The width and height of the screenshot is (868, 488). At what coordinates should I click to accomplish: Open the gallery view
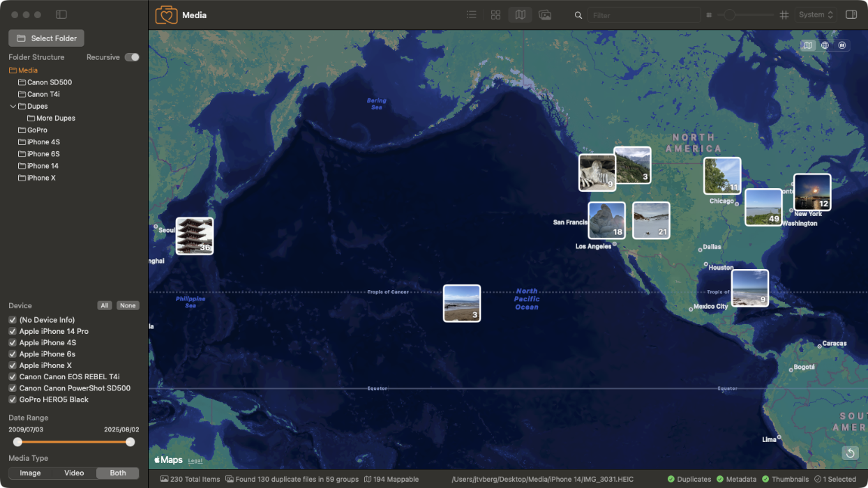pyautogui.click(x=545, y=15)
